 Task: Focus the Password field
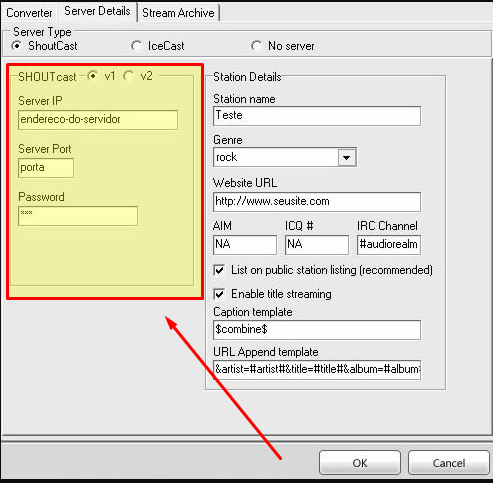78,216
